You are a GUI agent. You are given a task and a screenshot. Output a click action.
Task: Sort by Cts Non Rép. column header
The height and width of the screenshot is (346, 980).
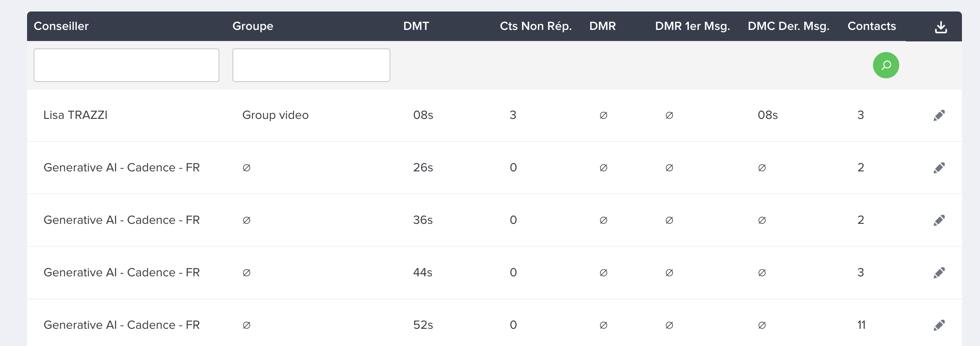tap(536, 26)
